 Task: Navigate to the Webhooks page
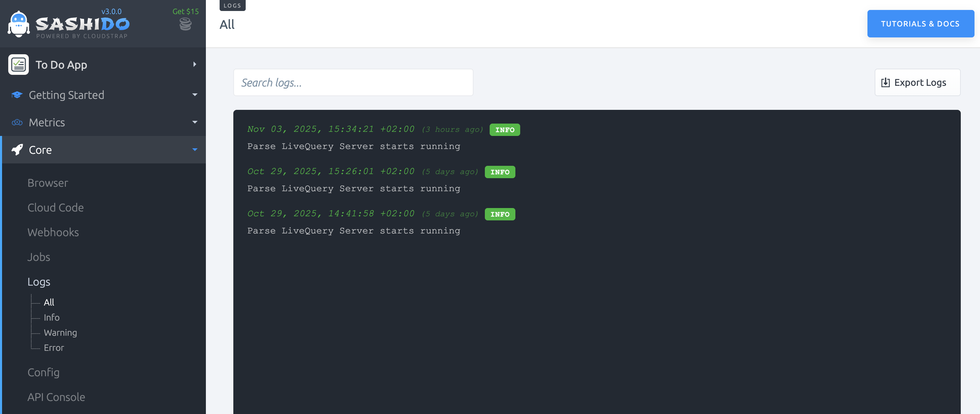click(53, 232)
